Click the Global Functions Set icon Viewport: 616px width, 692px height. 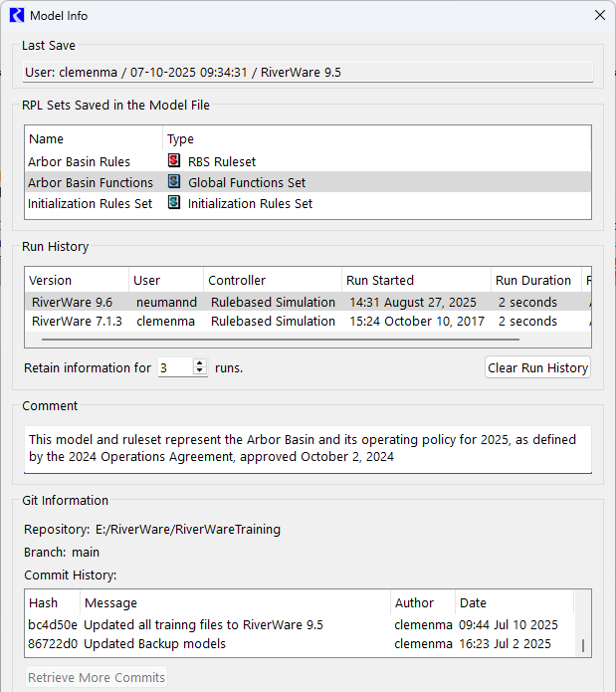click(174, 182)
